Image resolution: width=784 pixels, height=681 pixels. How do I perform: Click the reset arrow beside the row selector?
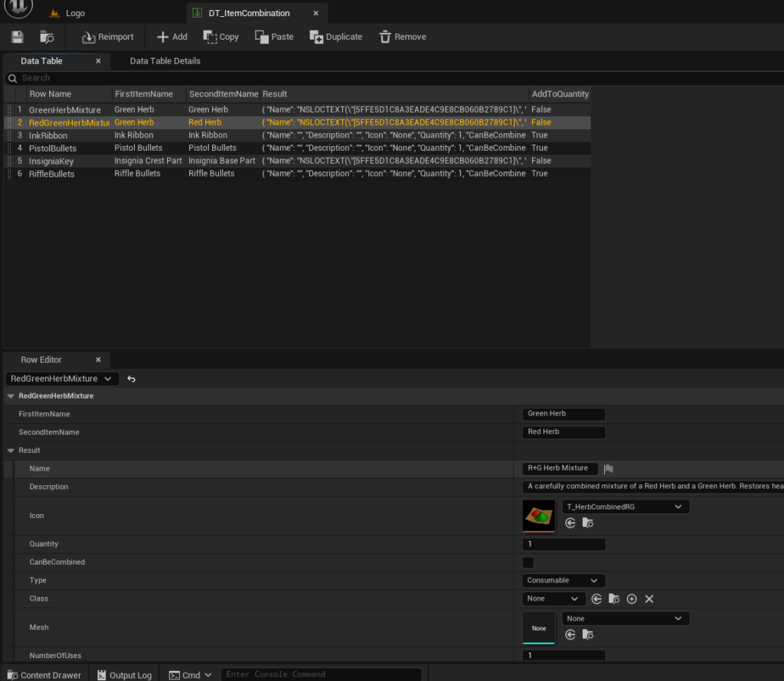pos(132,379)
